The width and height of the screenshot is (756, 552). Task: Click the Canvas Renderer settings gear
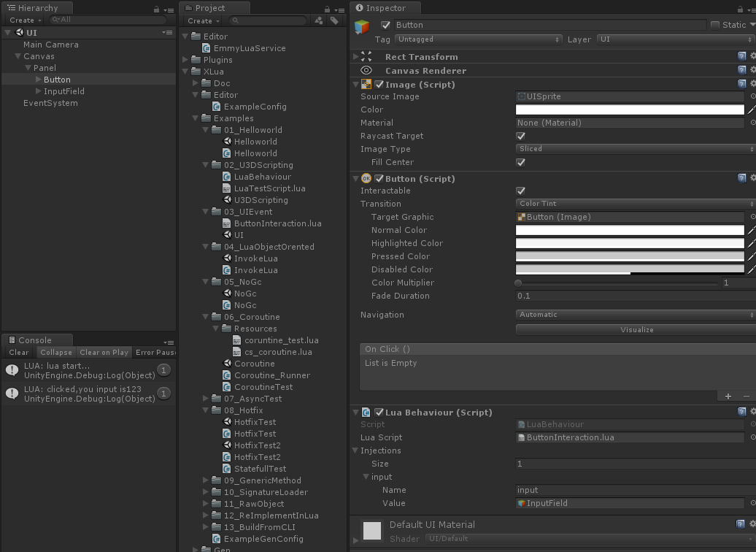(753, 70)
